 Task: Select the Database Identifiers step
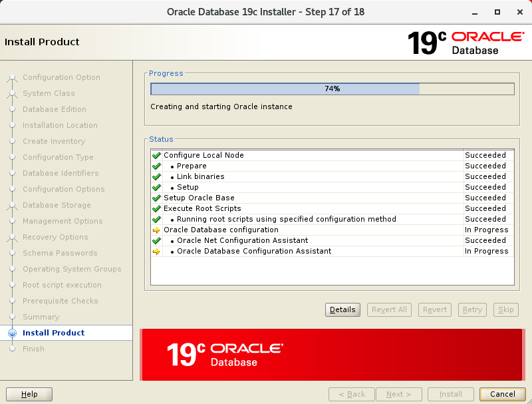point(61,173)
